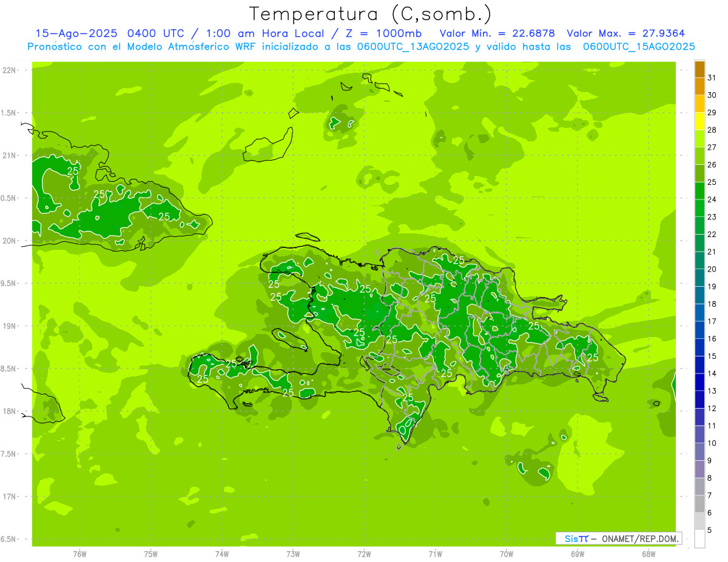Image resolution: width=728 pixels, height=562 pixels.
Task: Click the "30" color scale label
Action: 712,95
